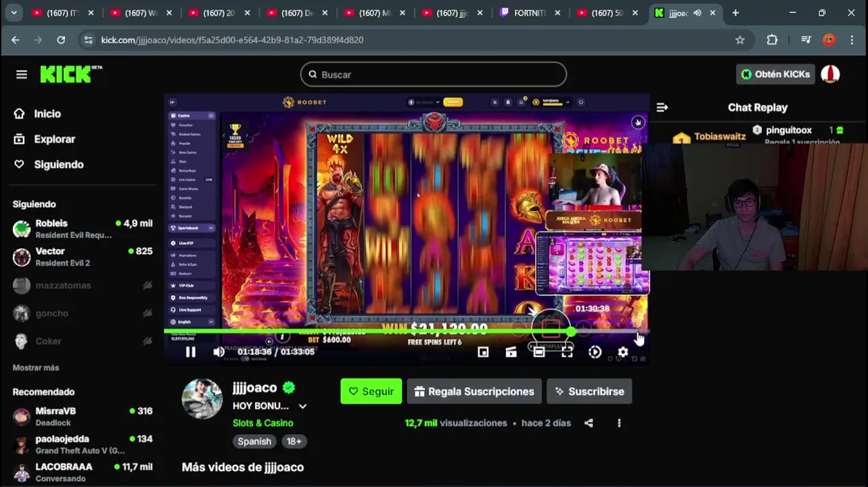Screen dimensions: 868x487
Task: Open Chrome media controls icon
Action: (806, 40)
